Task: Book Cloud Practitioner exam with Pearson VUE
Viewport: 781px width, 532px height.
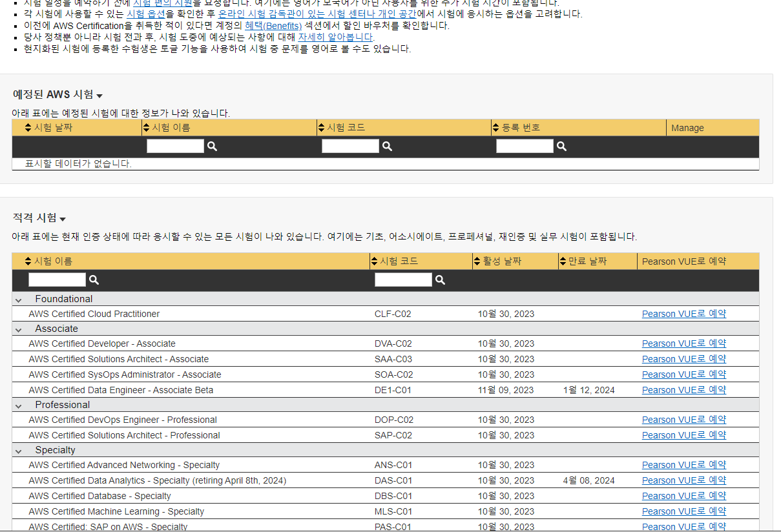Action: tap(684, 314)
